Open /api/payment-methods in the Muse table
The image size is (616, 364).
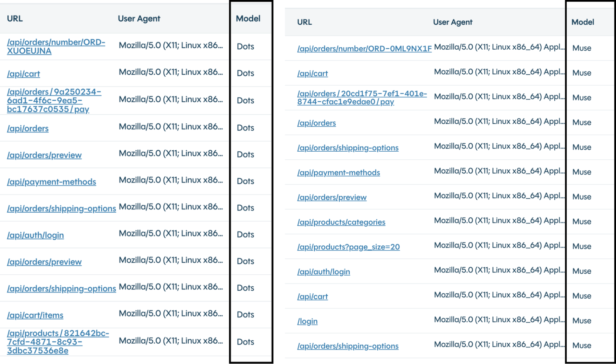(x=338, y=173)
